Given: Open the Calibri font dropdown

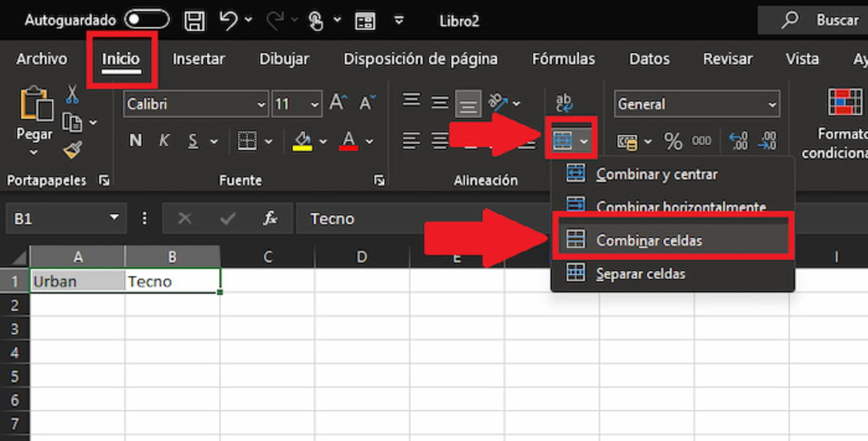Looking at the screenshot, I should click(x=262, y=103).
